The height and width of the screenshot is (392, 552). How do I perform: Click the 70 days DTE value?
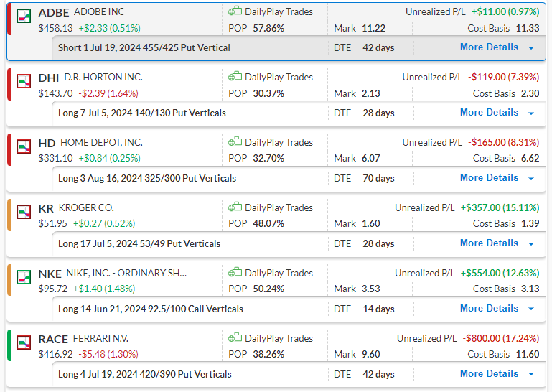378,179
